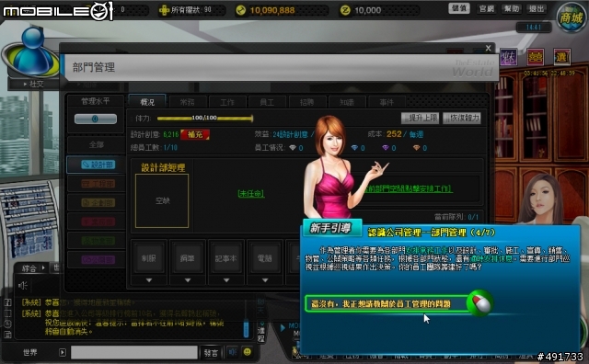Expand the dropdown under 記事本
Screen dimensions: 589x364
226,280
